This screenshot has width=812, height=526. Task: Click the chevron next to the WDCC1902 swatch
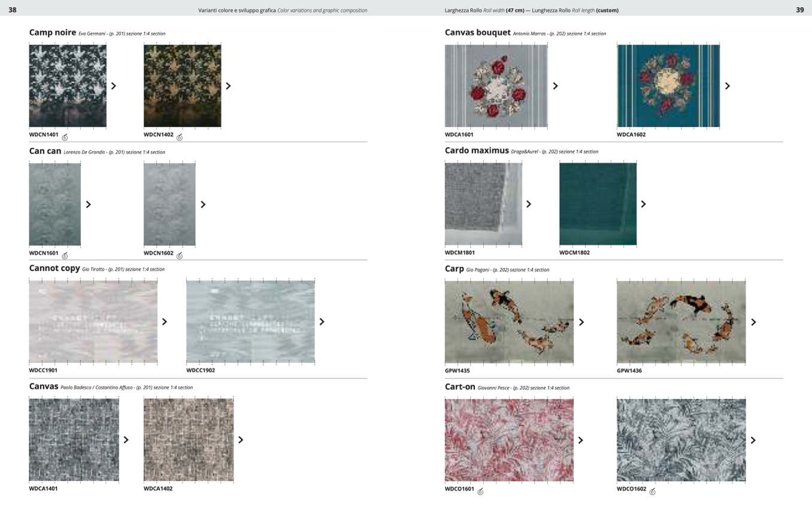click(322, 322)
